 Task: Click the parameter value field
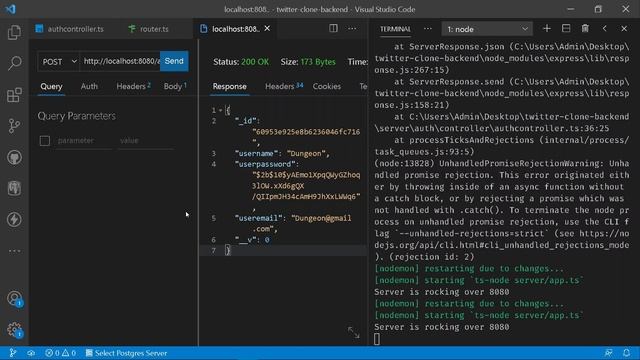(145, 141)
